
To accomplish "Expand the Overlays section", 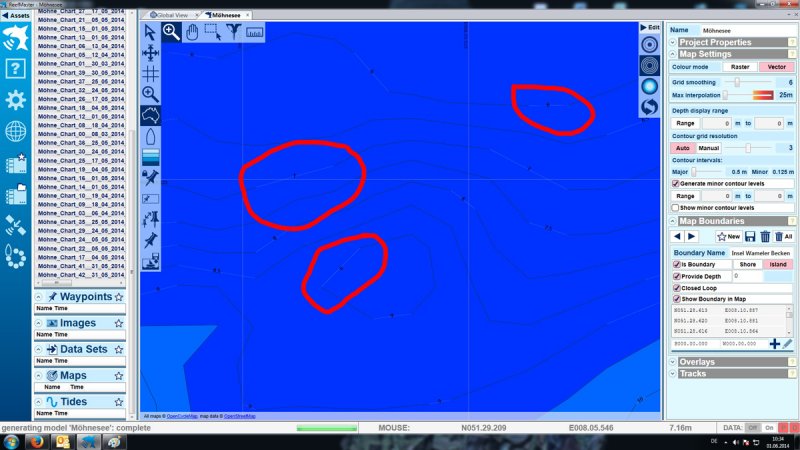I will point(673,362).
